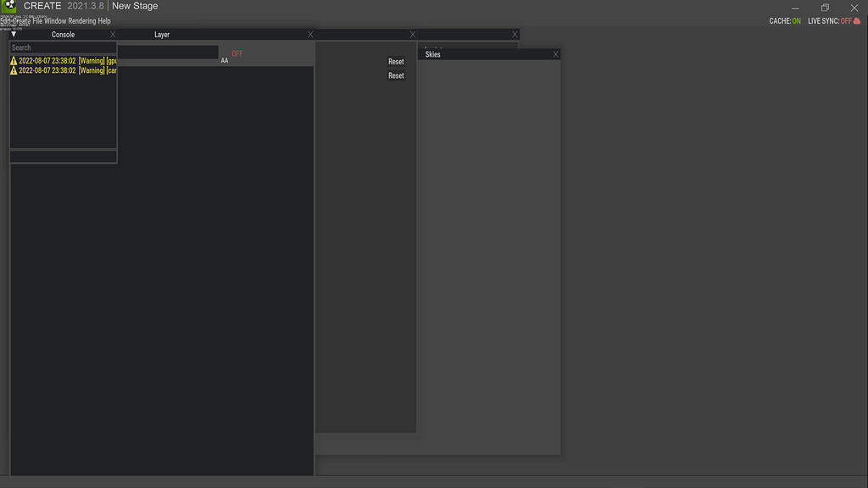Click the cloud icon beside LIVE SYNC
Viewport: 868px width, 488px height.
856,21
